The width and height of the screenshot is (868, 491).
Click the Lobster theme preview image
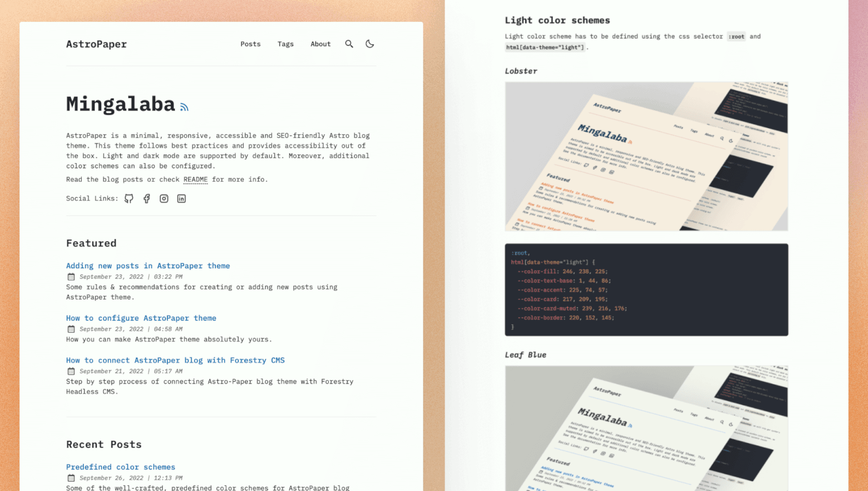point(646,156)
